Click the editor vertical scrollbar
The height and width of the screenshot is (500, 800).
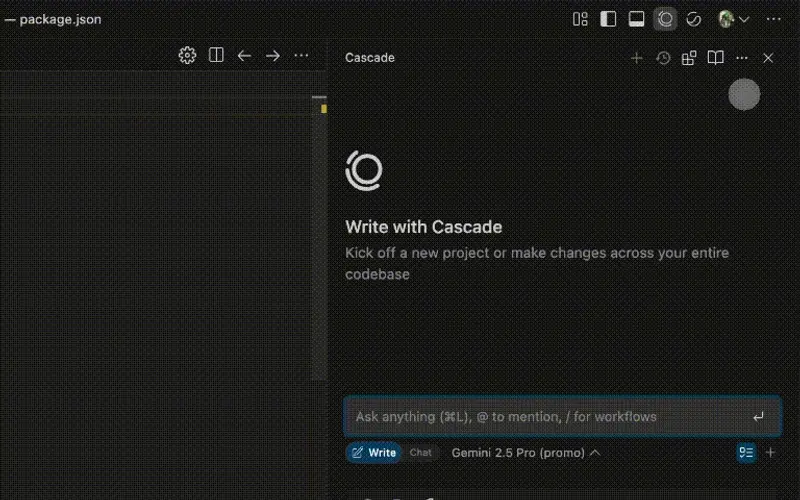(x=320, y=238)
